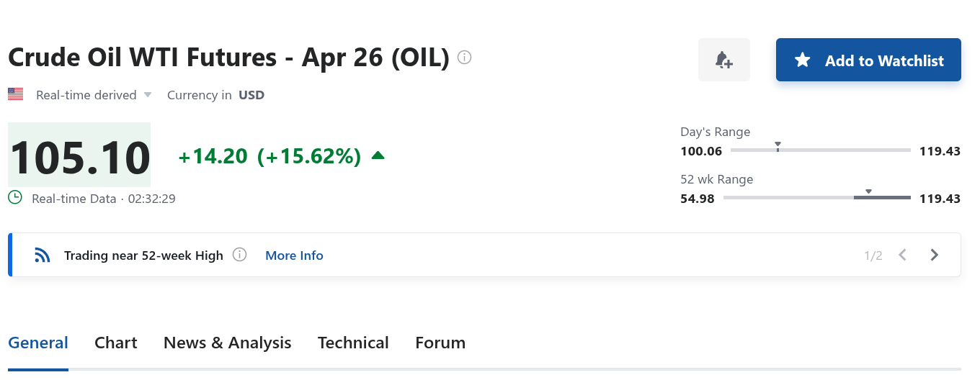Image resolution: width=980 pixels, height=380 pixels.
Task: Expand the Real-time derived dropdown
Action: pyautogui.click(x=148, y=95)
